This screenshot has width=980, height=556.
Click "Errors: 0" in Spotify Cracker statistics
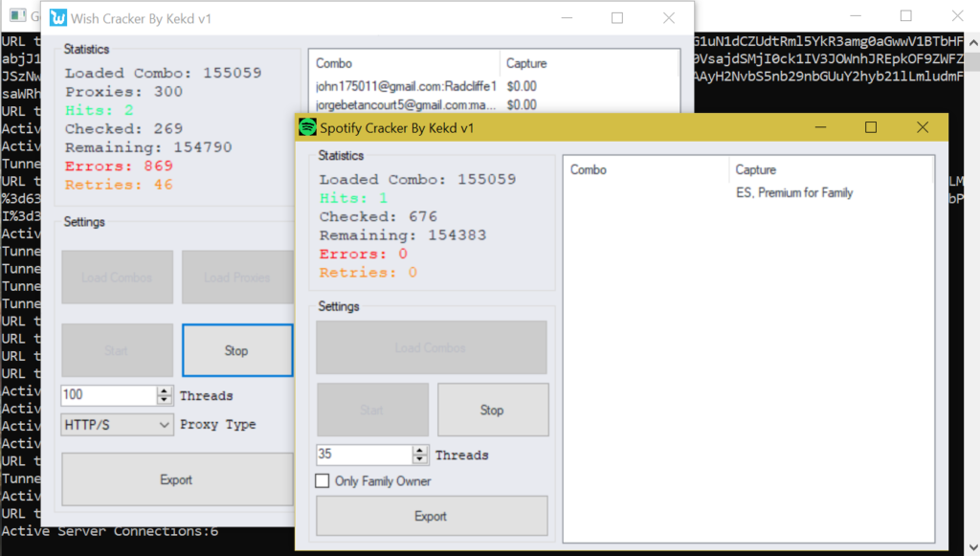(363, 255)
